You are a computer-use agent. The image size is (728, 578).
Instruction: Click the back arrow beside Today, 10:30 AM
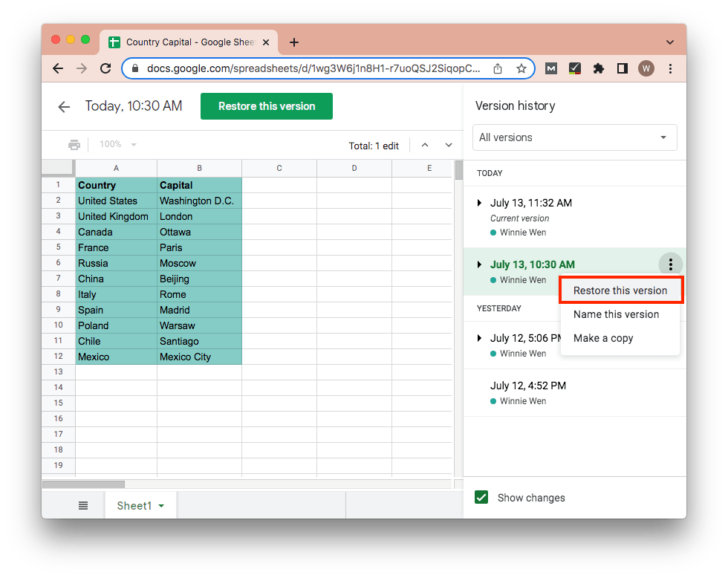(x=64, y=107)
